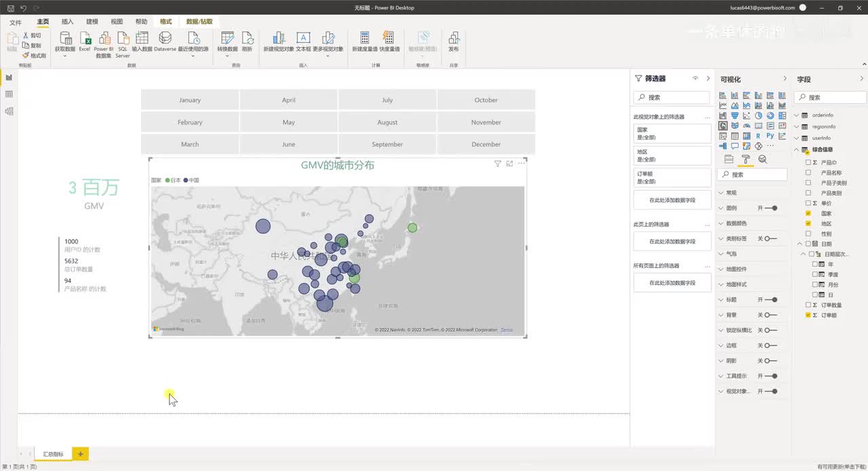Save the file via title bar icon
The height and width of the screenshot is (471, 868).
pyautogui.click(x=11, y=7)
